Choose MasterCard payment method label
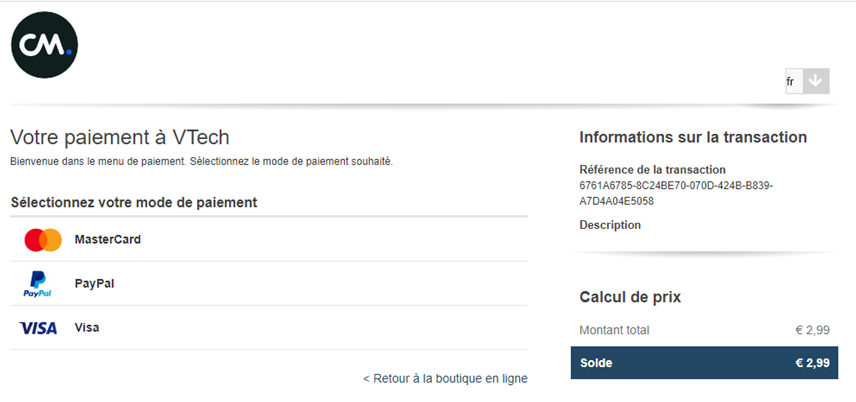Image resolution: width=856 pixels, height=402 pixels. (108, 239)
